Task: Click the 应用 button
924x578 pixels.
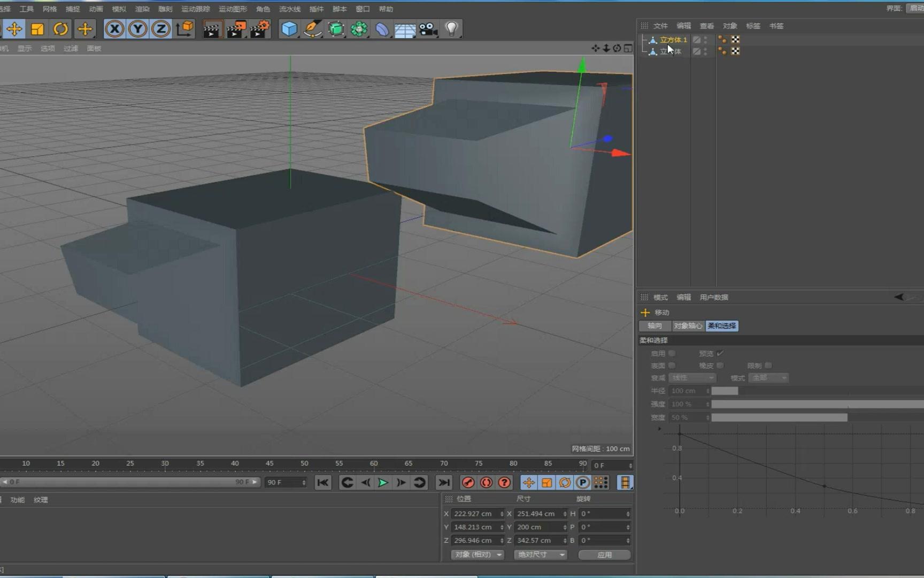Action: (604, 554)
